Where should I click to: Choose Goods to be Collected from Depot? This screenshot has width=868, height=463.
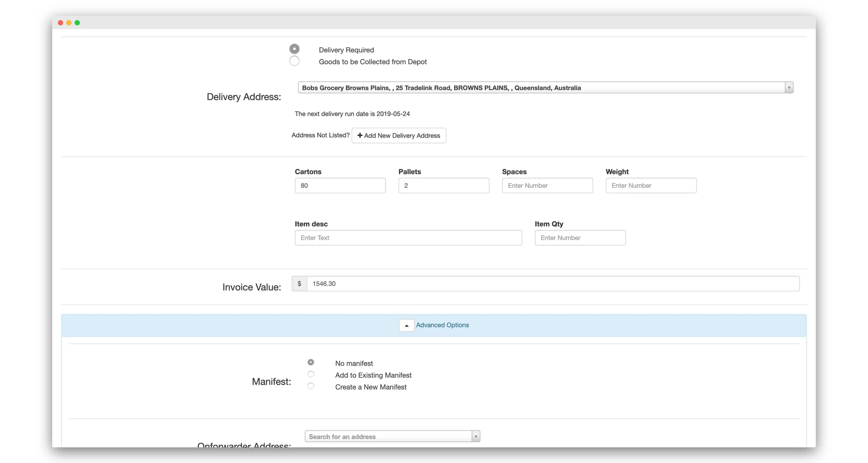(x=294, y=61)
